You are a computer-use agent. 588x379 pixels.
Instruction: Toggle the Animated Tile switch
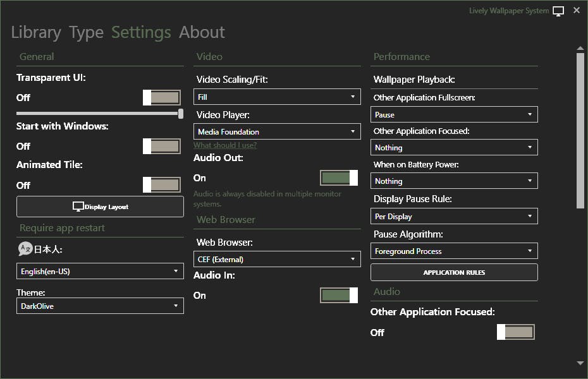tap(162, 185)
